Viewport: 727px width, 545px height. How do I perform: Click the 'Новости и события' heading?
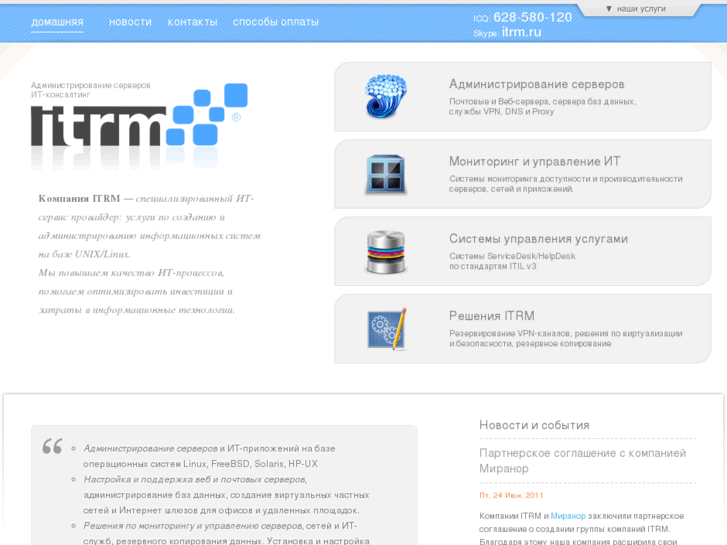pyautogui.click(x=534, y=425)
